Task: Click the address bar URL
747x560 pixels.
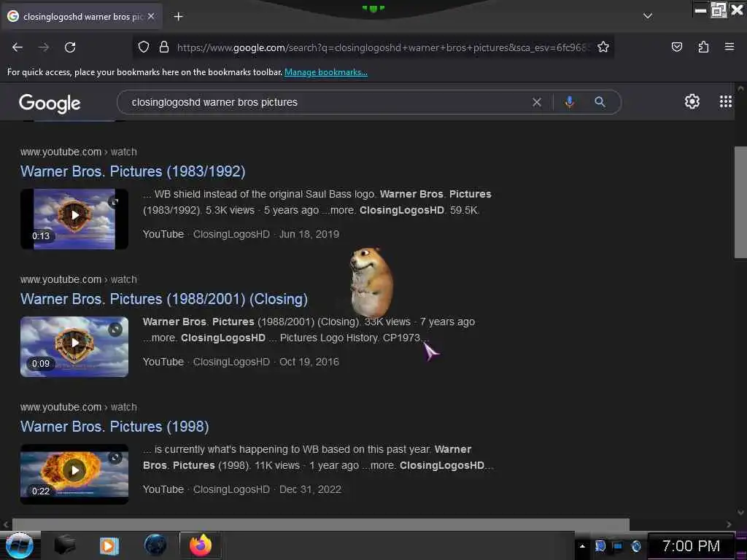Action: click(384, 47)
